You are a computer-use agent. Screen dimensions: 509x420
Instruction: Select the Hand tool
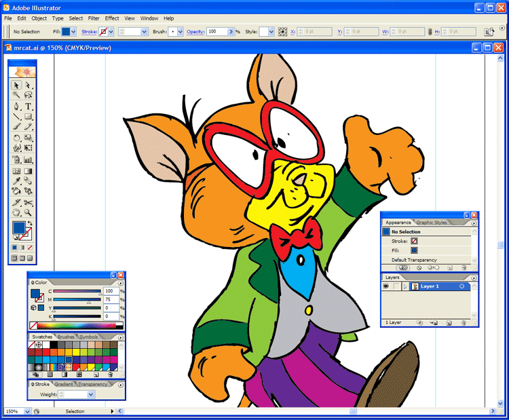(x=17, y=212)
